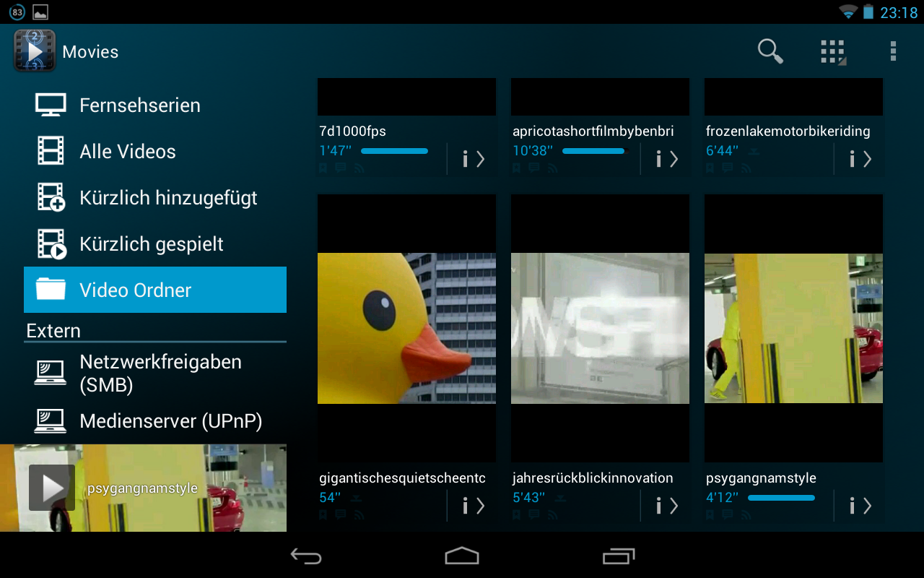Click the film-plus icon beside Kürzlich hinzugefügt
Image resolution: width=924 pixels, height=578 pixels.
(51, 197)
